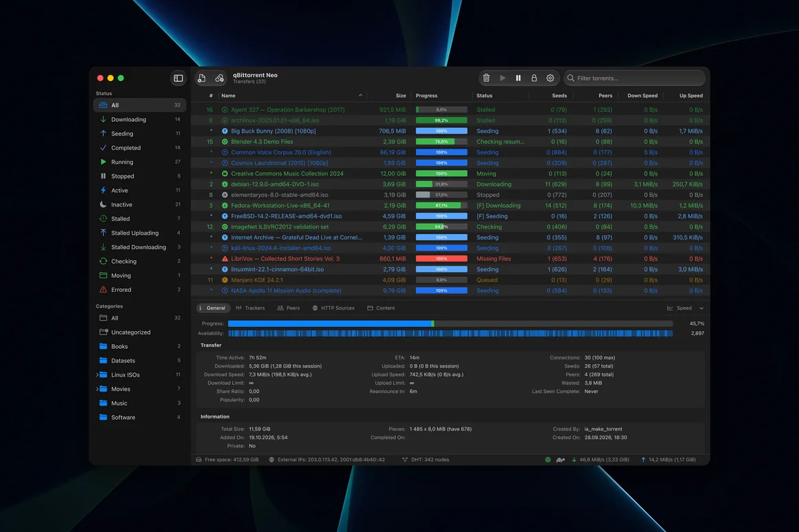Switch to the General tab

coord(212,308)
